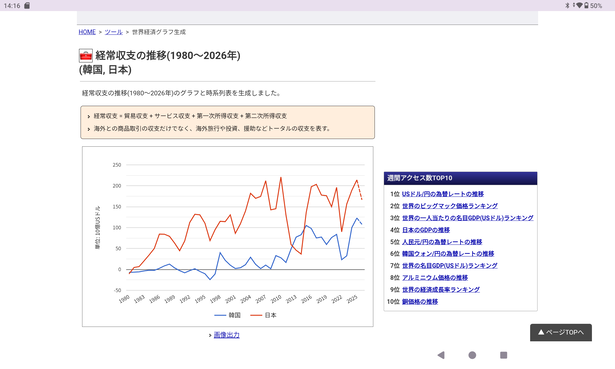Open 韓国ウォン/円の為替レートの推移 link
The width and height of the screenshot is (615, 369).
pos(448,254)
